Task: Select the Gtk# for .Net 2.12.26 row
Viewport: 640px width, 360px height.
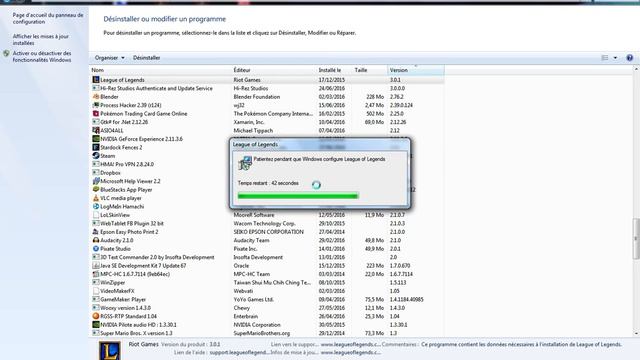Action: pos(267,122)
